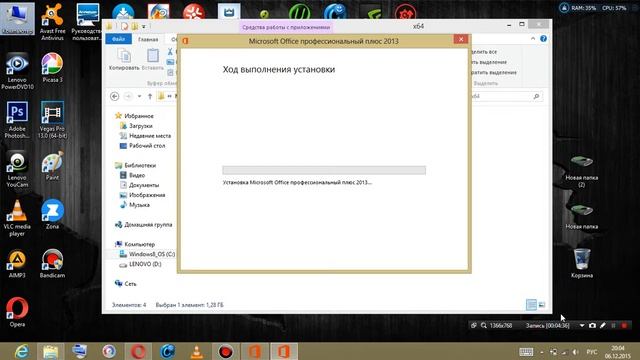The width and height of the screenshot is (640, 360).
Task: Open Internet Explorer in taskbar
Action: 21,351
